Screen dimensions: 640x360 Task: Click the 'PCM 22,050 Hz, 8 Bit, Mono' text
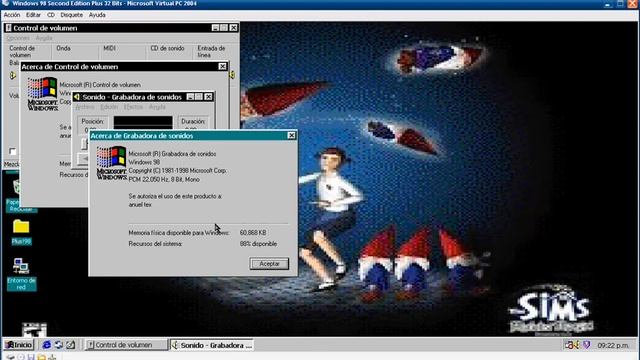164,179
